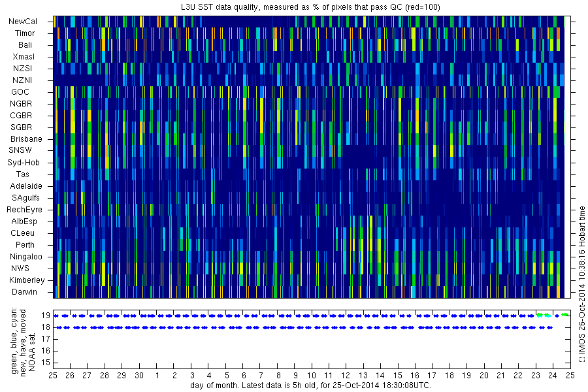The width and height of the screenshot is (588, 392).
Task: Click the Darwin row label
Action: click(x=24, y=292)
